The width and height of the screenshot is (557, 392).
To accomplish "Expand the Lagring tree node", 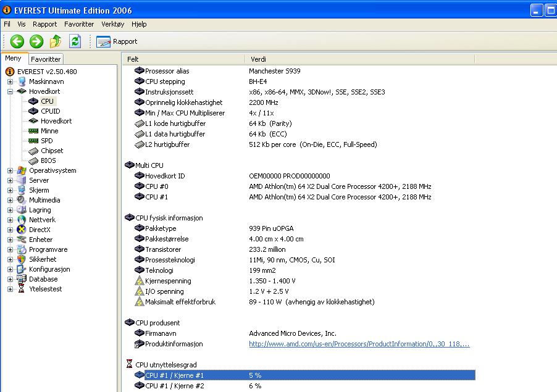I will tap(10, 211).
